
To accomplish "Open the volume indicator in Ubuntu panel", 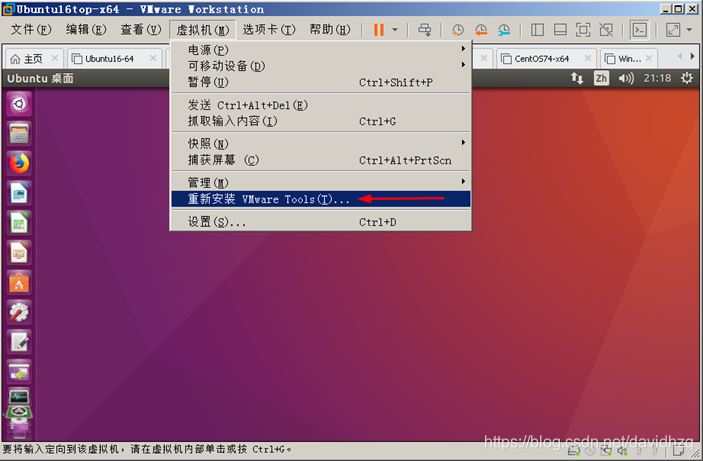I will tap(626, 78).
